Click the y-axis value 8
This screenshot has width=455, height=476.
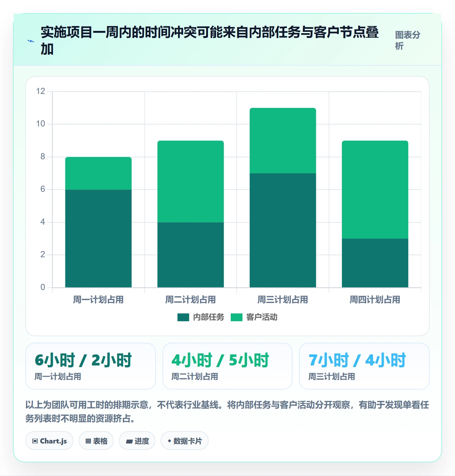pyautogui.click(x=43, y=157)
